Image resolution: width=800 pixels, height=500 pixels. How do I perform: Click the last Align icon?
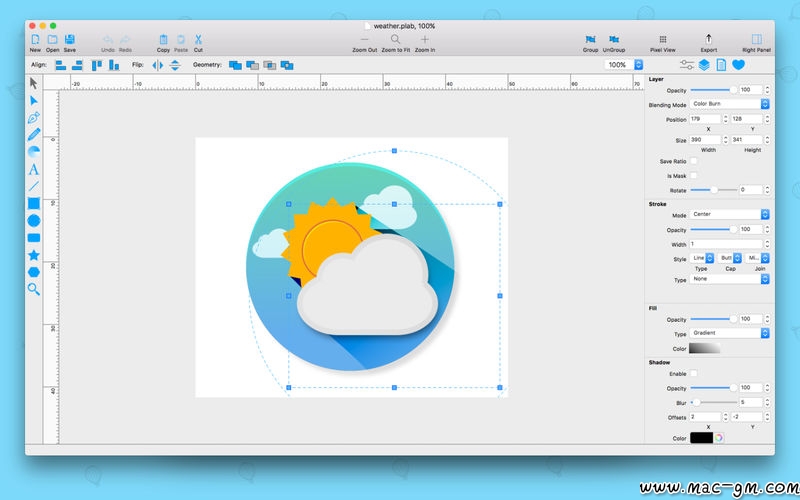(114, 65)
